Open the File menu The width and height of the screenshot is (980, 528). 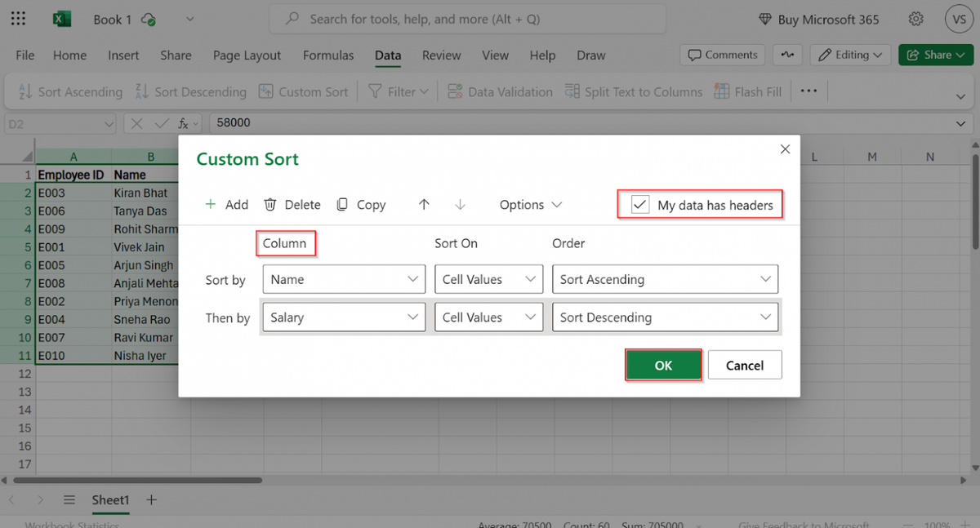pos(25,55)
